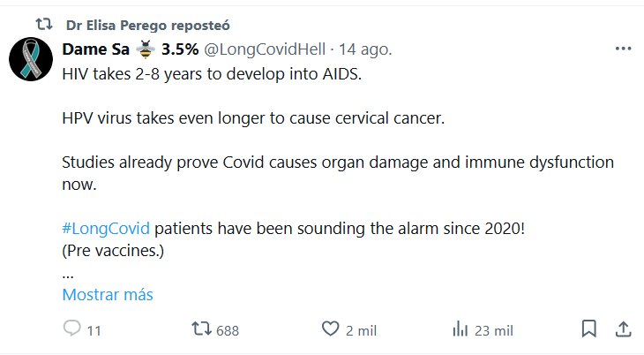Click the 2 mil likes count
The width and height of the screenshot is (644, 355).
pyautogui.click(x=362, y=330)
